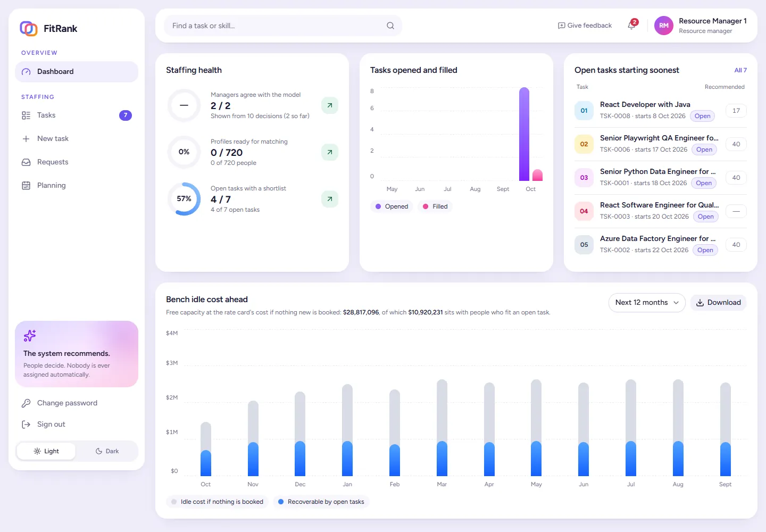Click the RM user avatar
This screenshot has height=532, width=766.
(664, 26)
